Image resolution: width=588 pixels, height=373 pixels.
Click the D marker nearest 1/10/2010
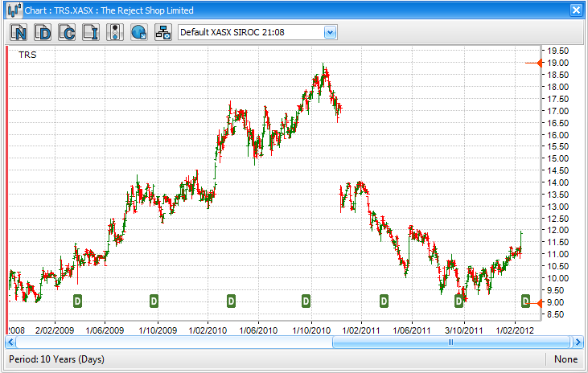(x=306, y=301)
